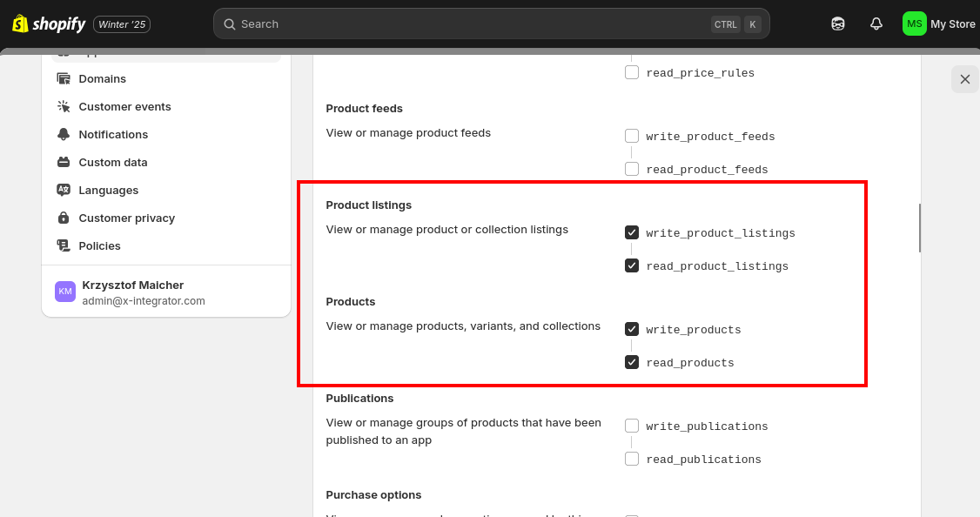Click the Customer privacy lock icon

pos(64,218)
